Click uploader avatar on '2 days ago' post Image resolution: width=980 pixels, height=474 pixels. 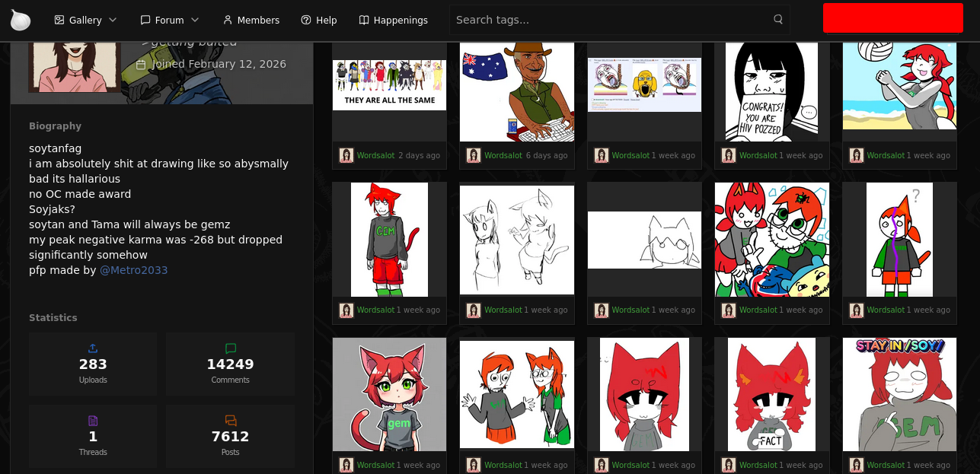tap(346, 155)
